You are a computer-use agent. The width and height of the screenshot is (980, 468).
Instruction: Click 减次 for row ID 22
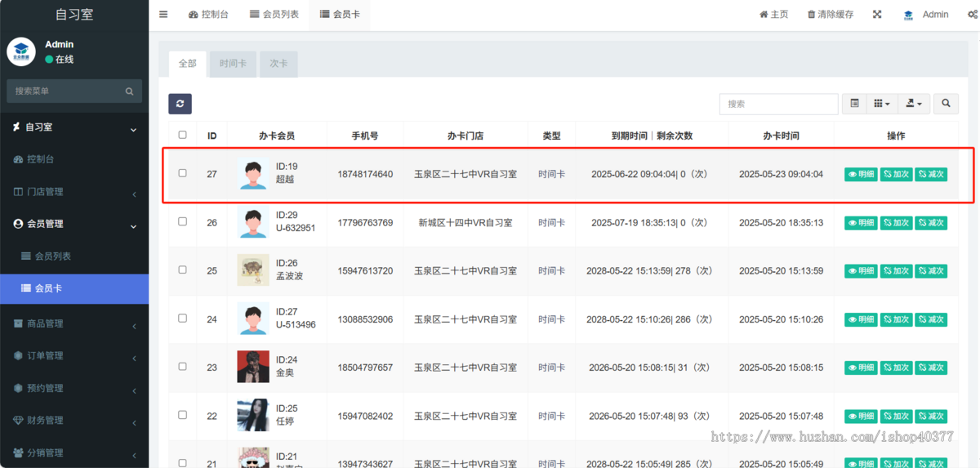931,416
